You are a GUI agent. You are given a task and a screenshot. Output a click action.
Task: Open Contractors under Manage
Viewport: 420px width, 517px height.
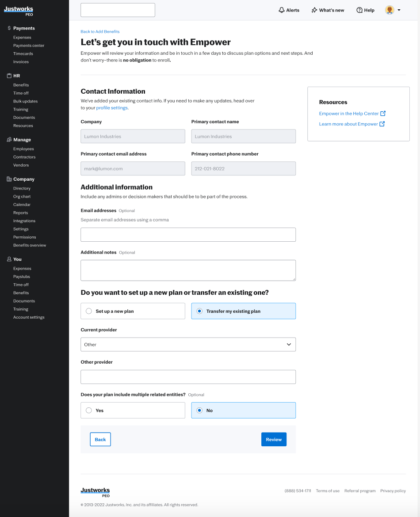click(x=24, y=157)
